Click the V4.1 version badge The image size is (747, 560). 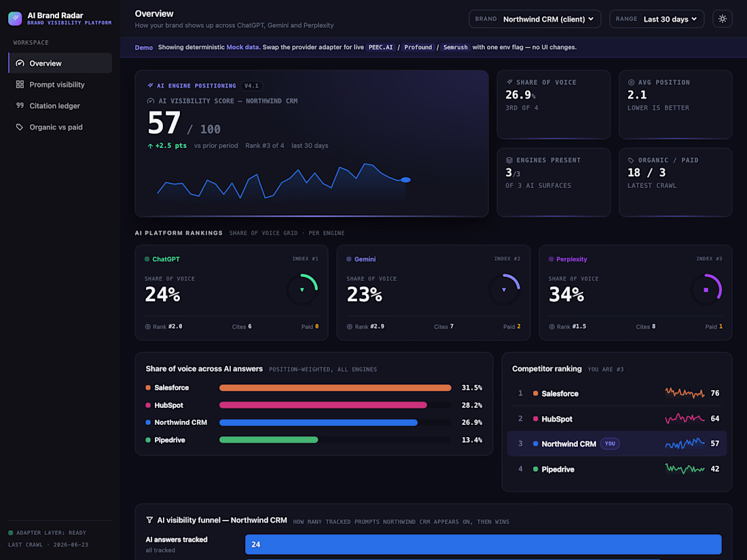click(251, 86)
